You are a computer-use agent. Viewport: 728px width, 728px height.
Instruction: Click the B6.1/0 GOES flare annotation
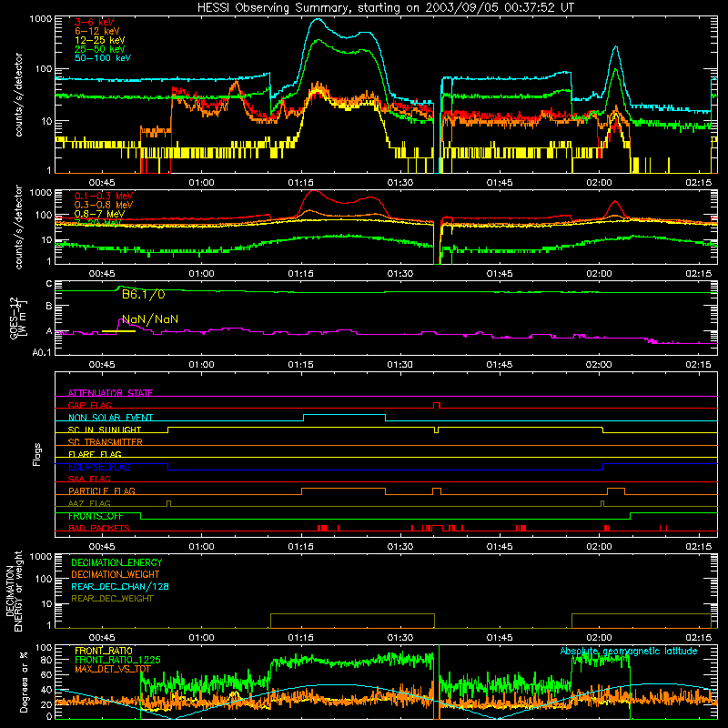click(x=143, y=294)
